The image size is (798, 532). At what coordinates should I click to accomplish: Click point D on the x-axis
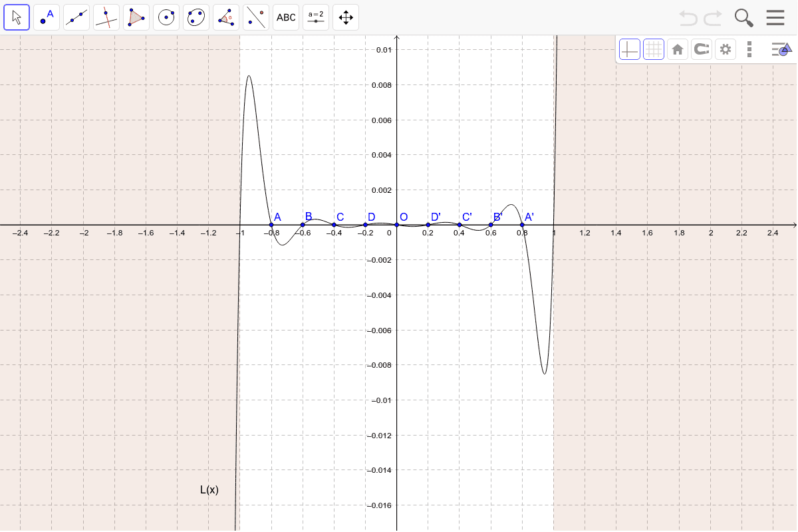[365, 225]
